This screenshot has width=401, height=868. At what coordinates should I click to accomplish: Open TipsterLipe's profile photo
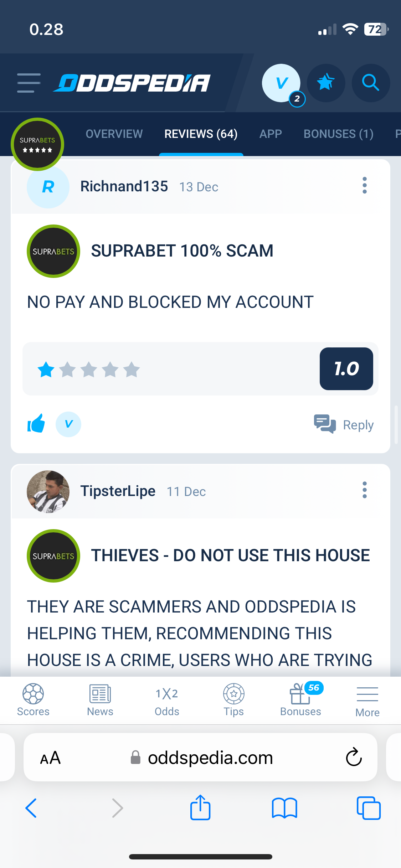tap(48, 491)
